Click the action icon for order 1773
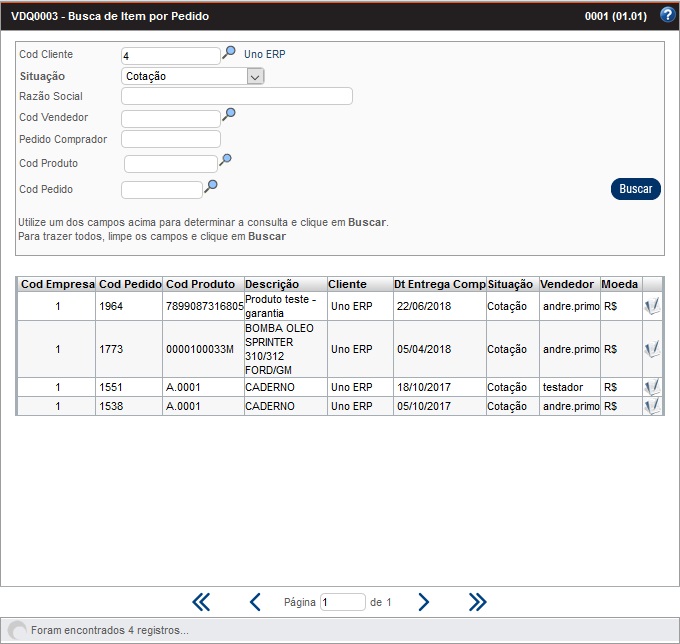The width and height of the screenshot is (680, 644). [652, 349]
